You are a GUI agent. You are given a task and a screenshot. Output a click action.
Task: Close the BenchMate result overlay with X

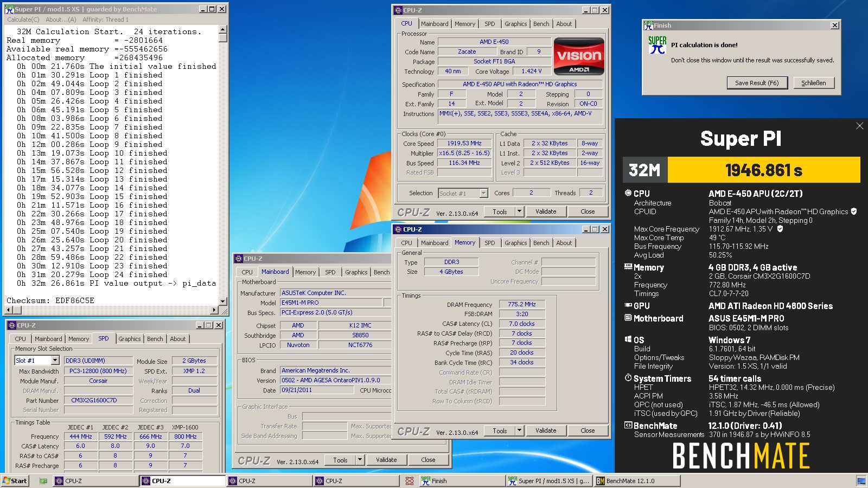point(859,126)
